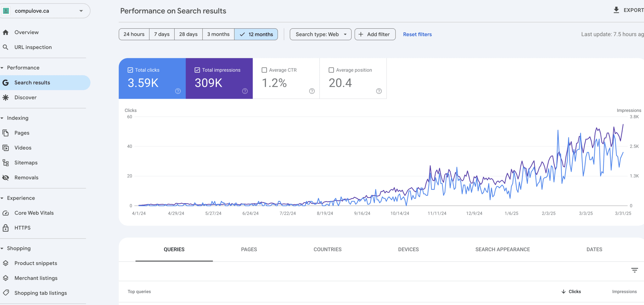Screen dimensions: 644x305
Task: Click the Add filter button
Action: [x=375, y=34]
